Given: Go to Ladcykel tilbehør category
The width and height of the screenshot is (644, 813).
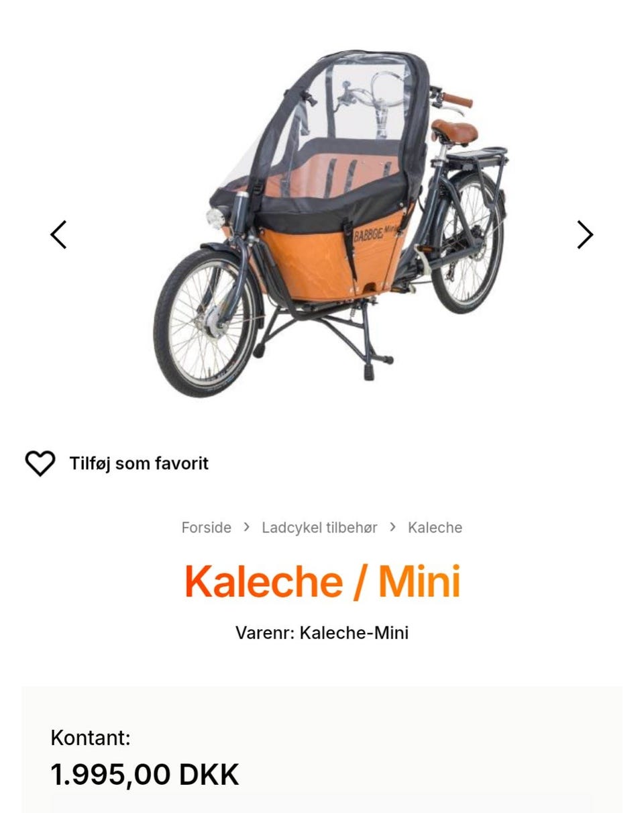Looking at the screenshot, I should [319, 528].
